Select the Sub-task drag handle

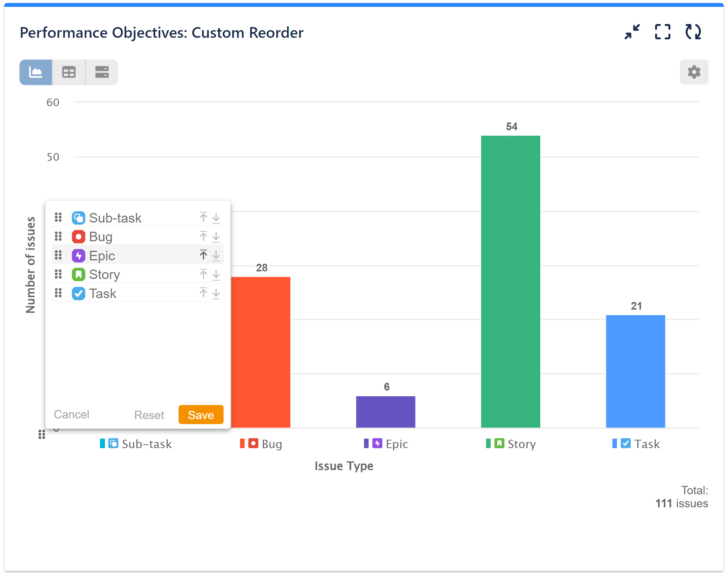point(58,218)
